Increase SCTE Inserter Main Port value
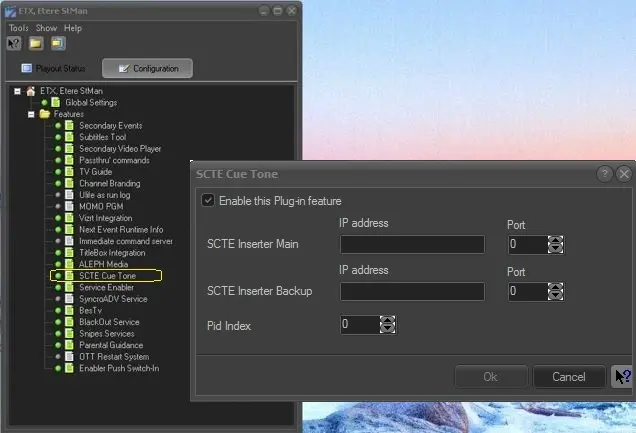Screen dimensions: 636x433 [x=556, y=239]
